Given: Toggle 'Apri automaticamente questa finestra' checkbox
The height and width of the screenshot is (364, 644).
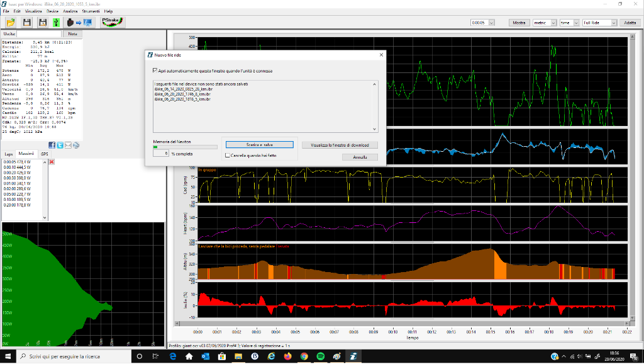Looking at the screenshot, I should pos(156,71).
